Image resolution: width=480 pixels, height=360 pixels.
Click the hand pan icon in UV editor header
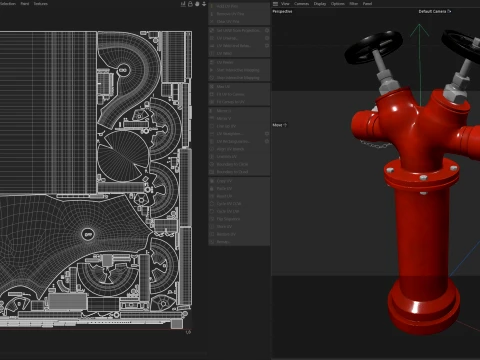197,4
